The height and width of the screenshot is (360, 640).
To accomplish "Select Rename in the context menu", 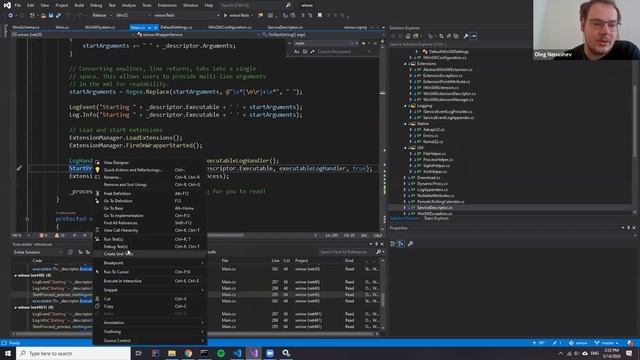I will 149,177.
